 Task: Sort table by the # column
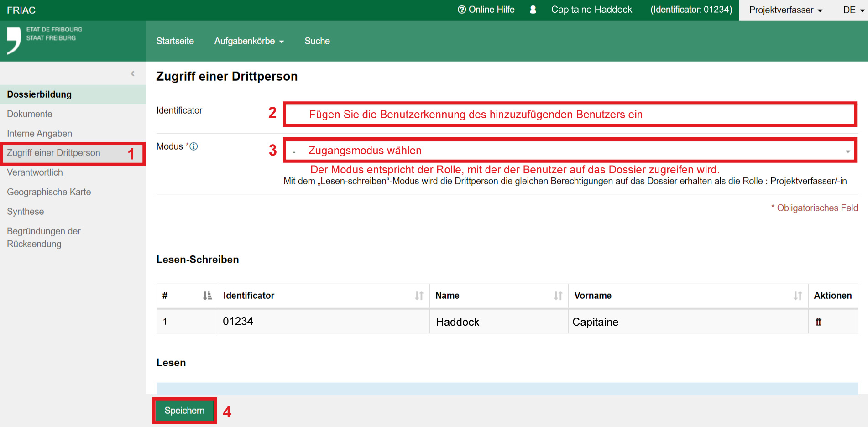tap(207, 296)
